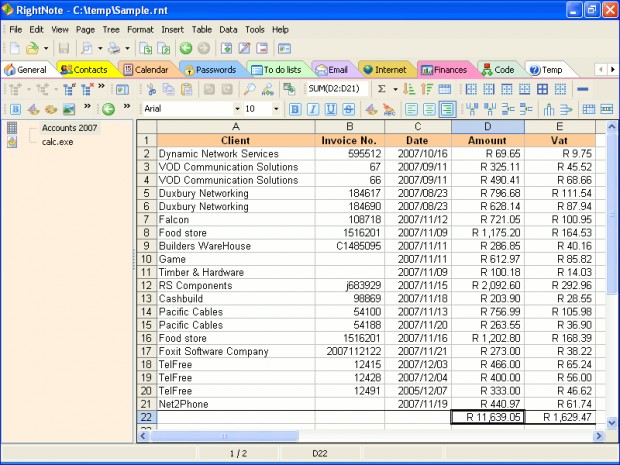
Task: Toggle align center button
Action: [429, 109]
